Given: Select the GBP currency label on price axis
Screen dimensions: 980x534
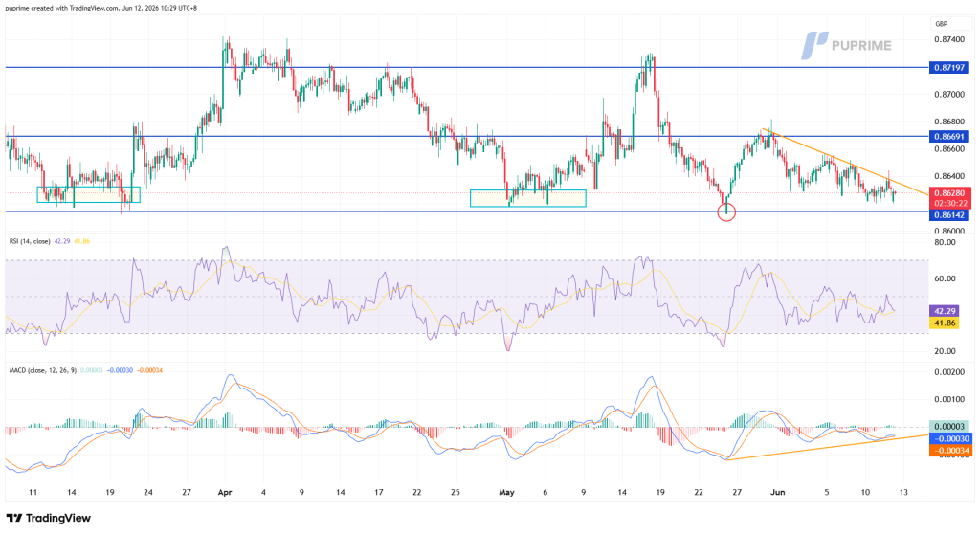Looking at the screenshot, I should (x=941, y=24).
